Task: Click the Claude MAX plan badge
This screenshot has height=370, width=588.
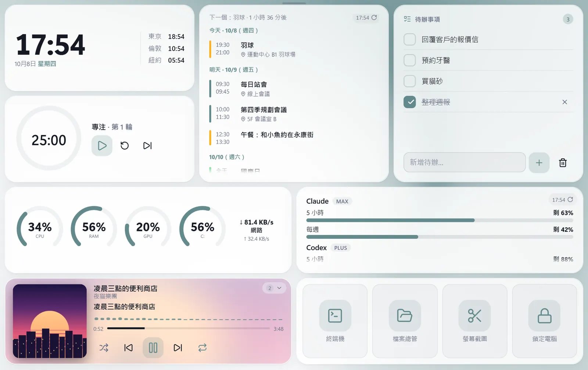Action: click(x=342, y=201)
